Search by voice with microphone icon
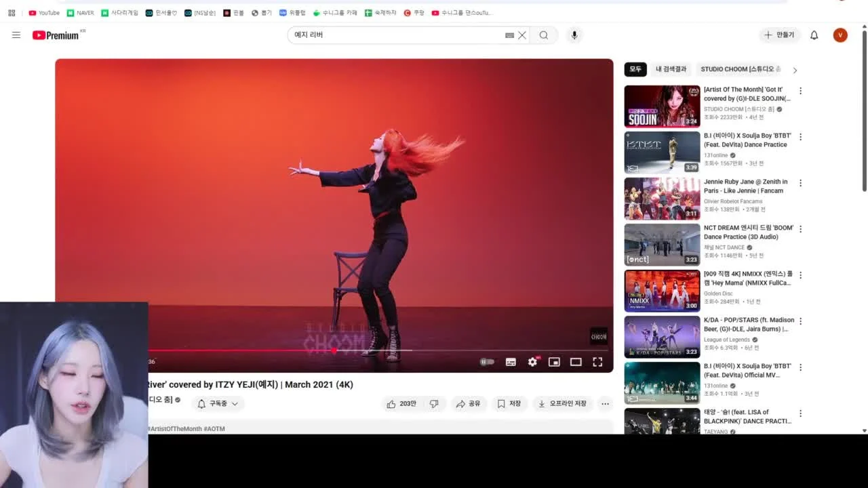This screenshot has height=488, width=868. [x=574, y=35]
